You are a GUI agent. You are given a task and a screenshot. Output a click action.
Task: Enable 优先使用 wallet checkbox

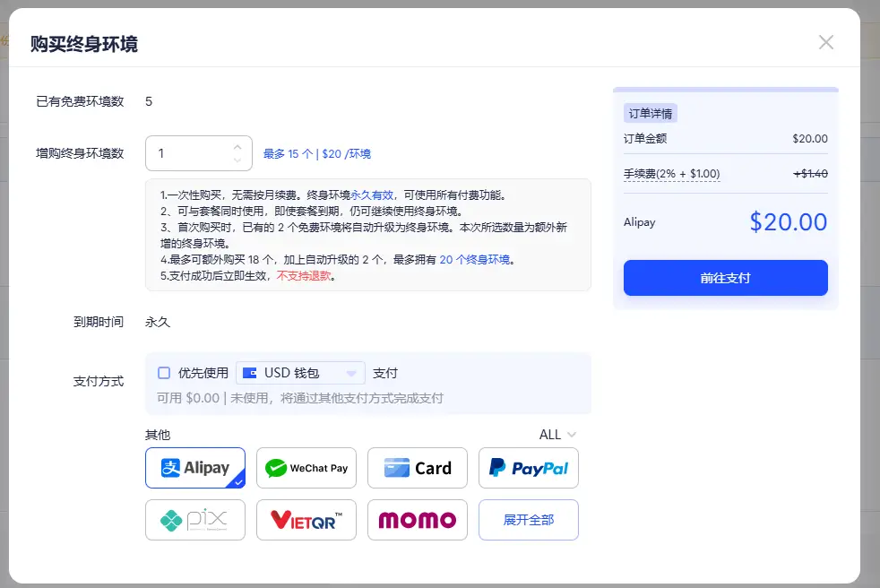[x=164, y=373]
